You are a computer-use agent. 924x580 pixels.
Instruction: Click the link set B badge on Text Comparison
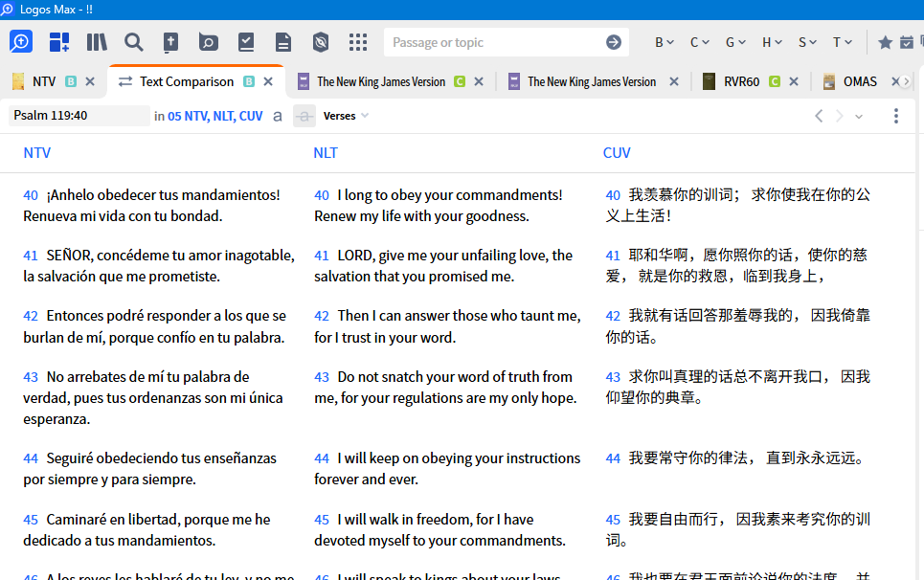pyautogui.click(x=249, y=82)
